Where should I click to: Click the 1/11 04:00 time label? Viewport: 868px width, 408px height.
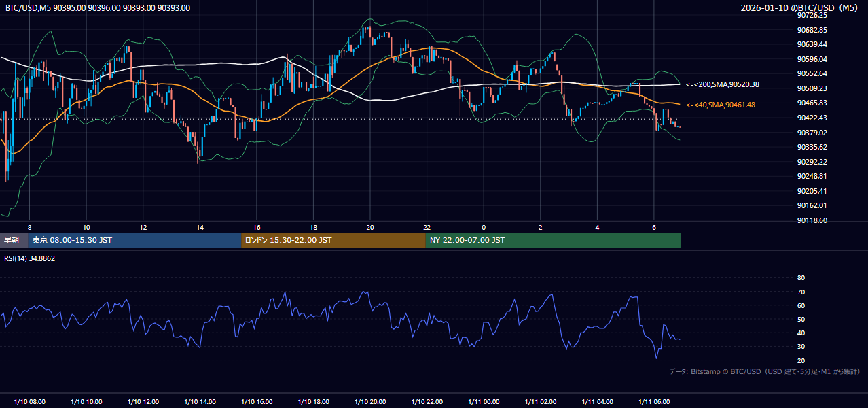point(597,402)
